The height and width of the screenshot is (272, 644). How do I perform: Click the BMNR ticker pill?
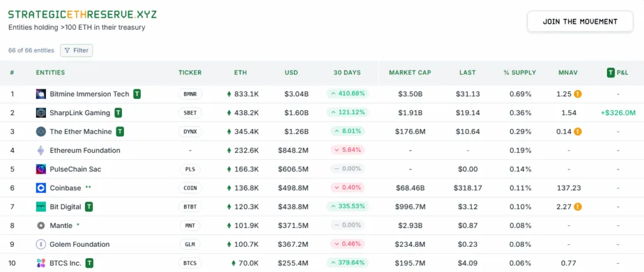[190, 94]
